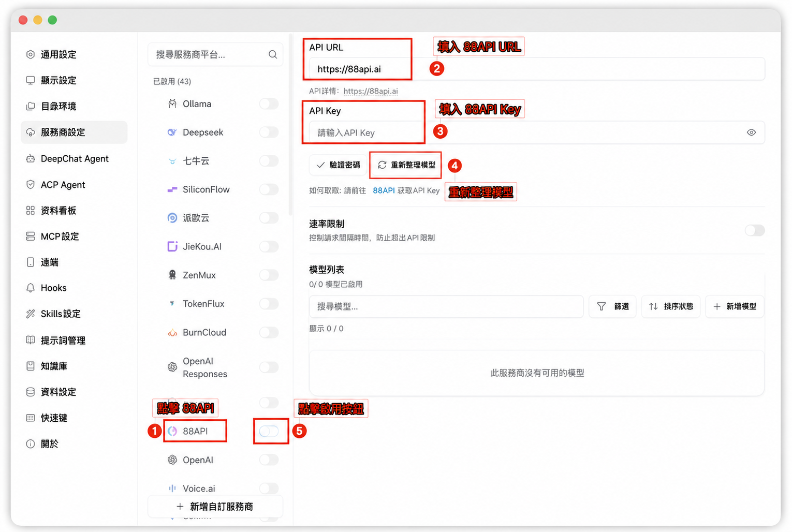
Task: Click the 關於 info icon
Action: coord(31,444)
